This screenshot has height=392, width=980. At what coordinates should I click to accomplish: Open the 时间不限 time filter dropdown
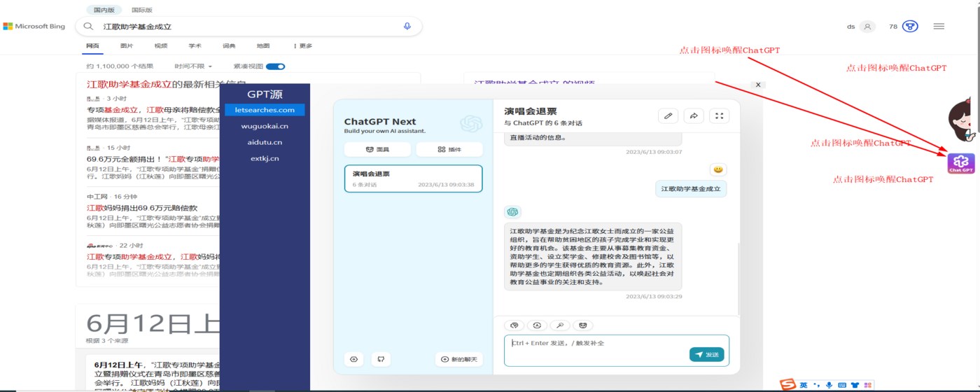point(193,66)
